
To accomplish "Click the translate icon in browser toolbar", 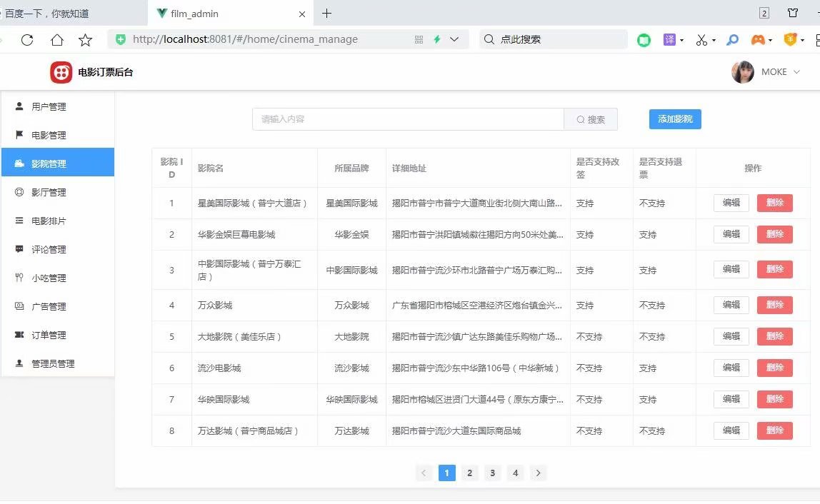I will click(669, 40).
